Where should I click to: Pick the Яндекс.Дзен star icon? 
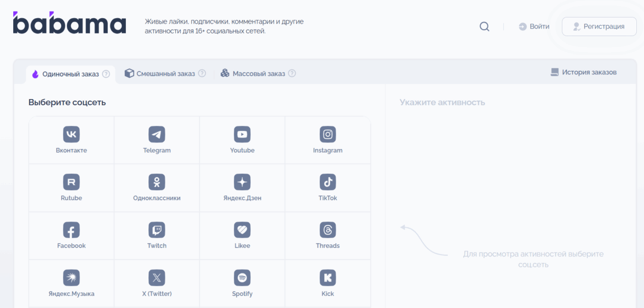click(242, 182)
